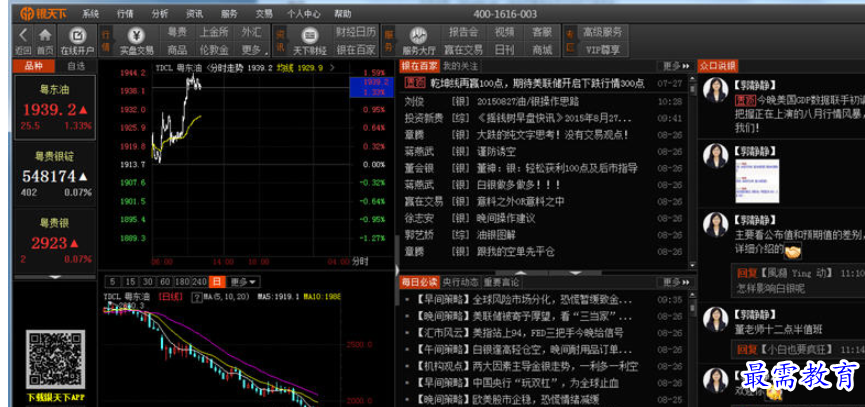Switch to the 自选 tab
This screenshot has width=865, height=407.
(76, 66)
